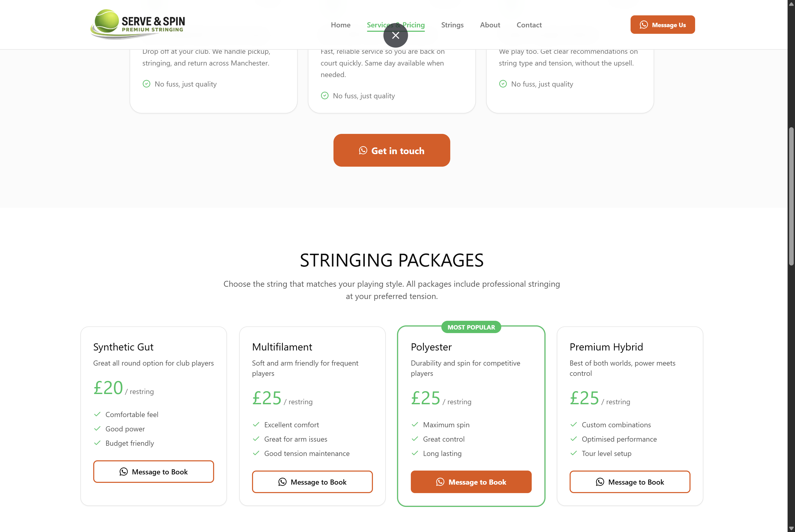This screenshot has width=795, height=532.
Task: Click WhatsApp icon in Polyester booking button
Action: (440, 482)
